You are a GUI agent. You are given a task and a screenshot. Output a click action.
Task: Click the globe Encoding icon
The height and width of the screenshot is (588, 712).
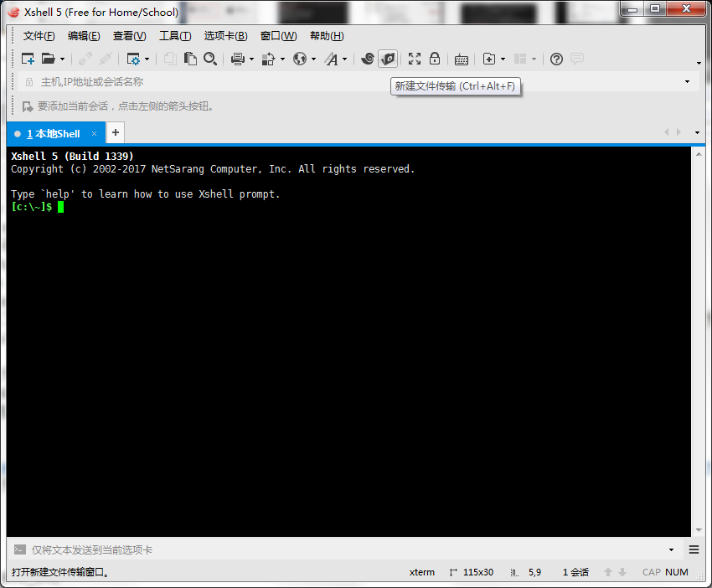[300, 59]
